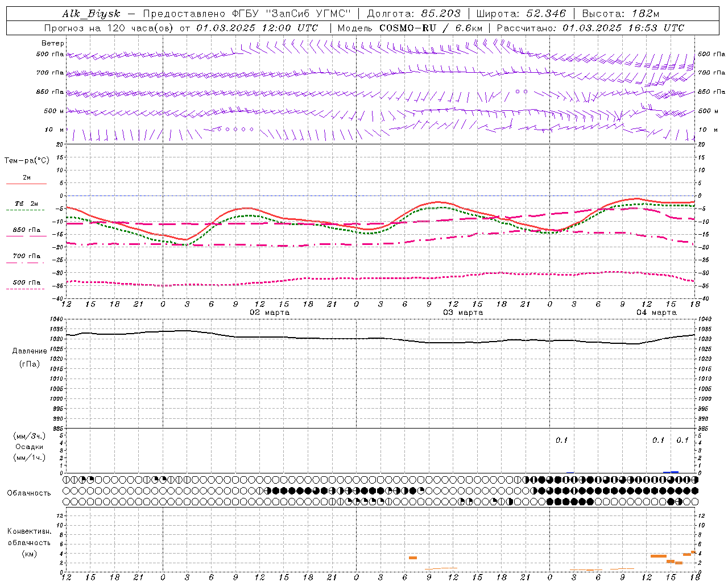728x582 pixels.
Task: Click the Alk_Biysk station title
Action: click(x=92, y=14)
